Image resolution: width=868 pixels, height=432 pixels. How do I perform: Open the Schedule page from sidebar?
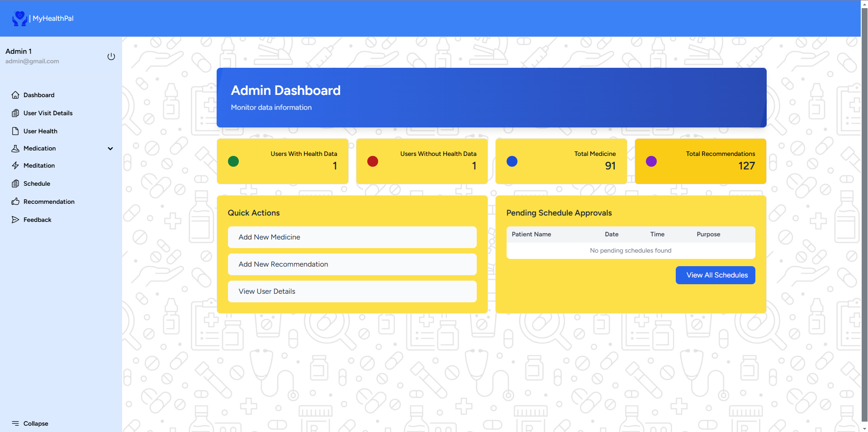[x=37, y=183]
